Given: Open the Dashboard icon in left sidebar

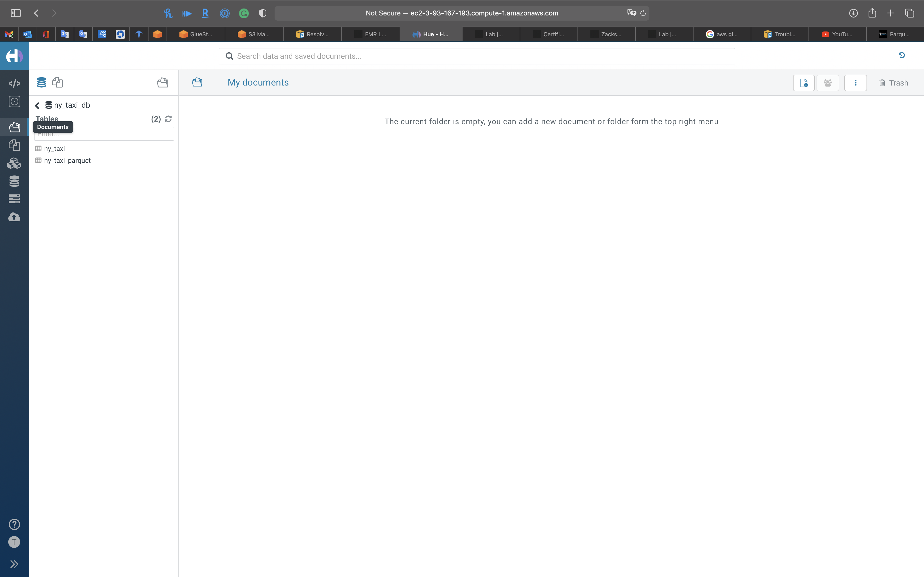Looking at the screenshot, I should pos(14,101).
